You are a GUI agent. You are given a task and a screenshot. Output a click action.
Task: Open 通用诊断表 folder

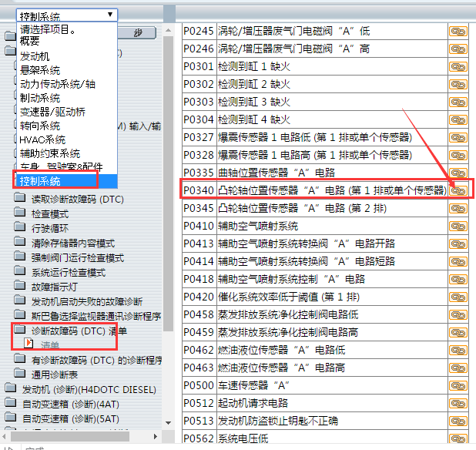click(20, 373)
